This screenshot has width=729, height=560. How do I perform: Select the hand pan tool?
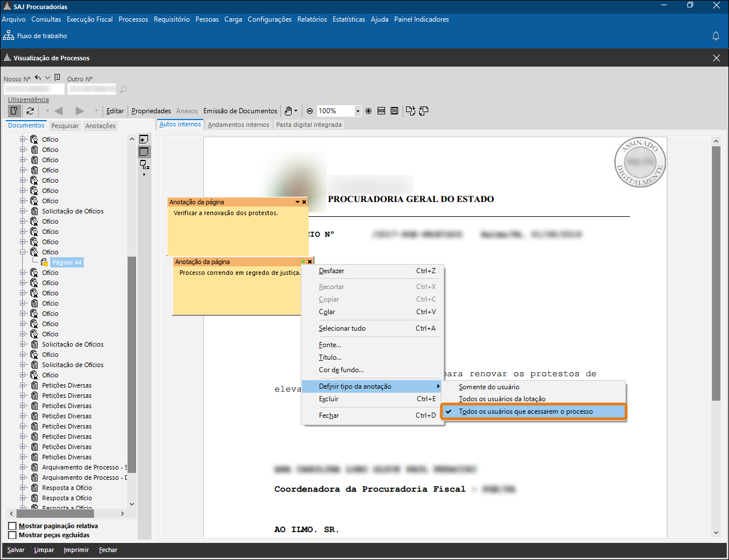coord(289,111)
